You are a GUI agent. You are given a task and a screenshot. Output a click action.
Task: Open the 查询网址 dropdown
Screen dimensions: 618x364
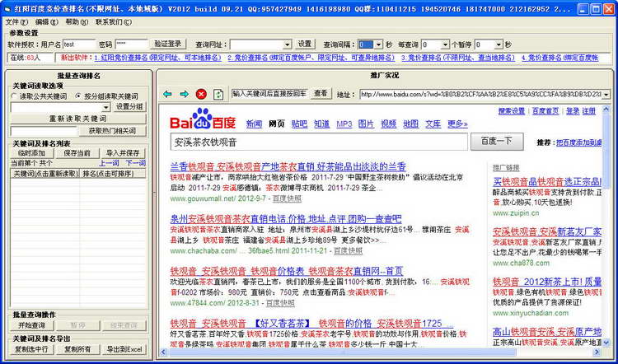click(288, 44)
